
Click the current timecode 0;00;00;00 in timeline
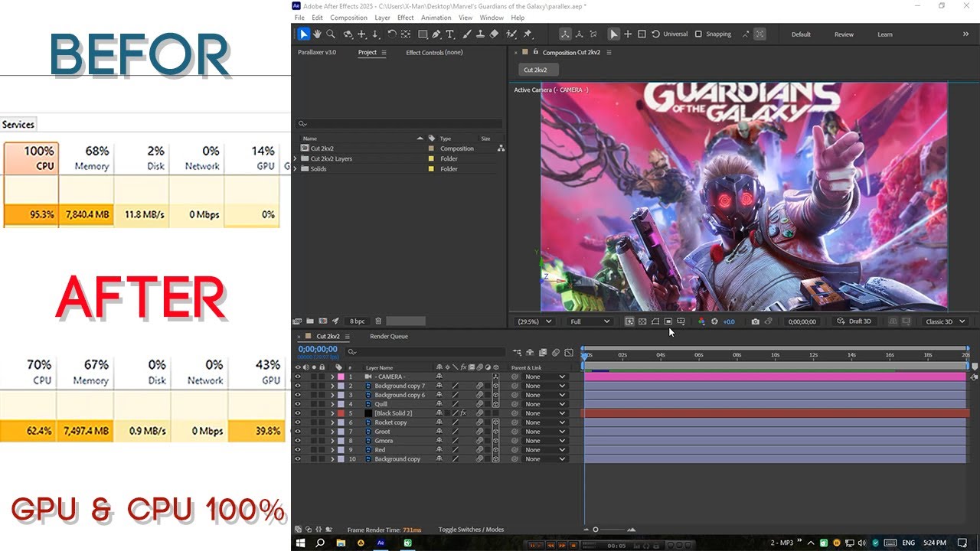318,349
